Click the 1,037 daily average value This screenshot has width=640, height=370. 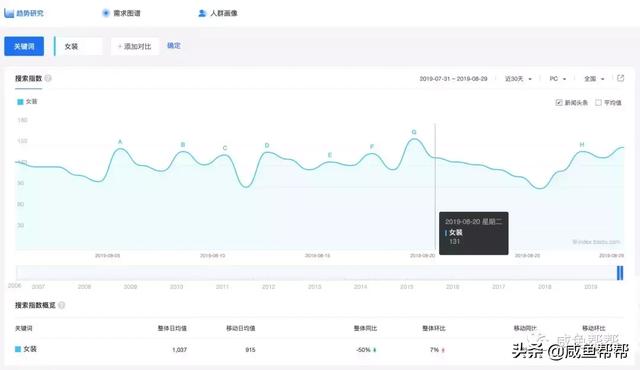point(179,350)
